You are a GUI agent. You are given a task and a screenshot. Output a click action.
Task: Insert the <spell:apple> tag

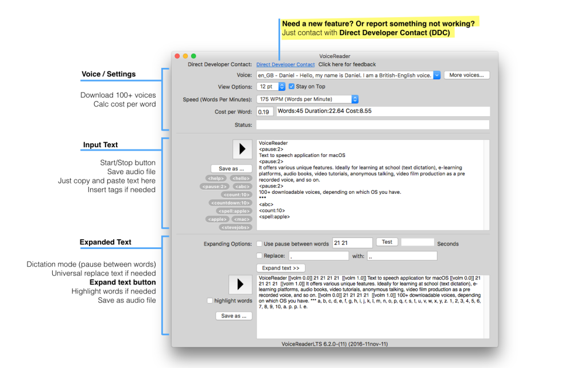(234, 211)
